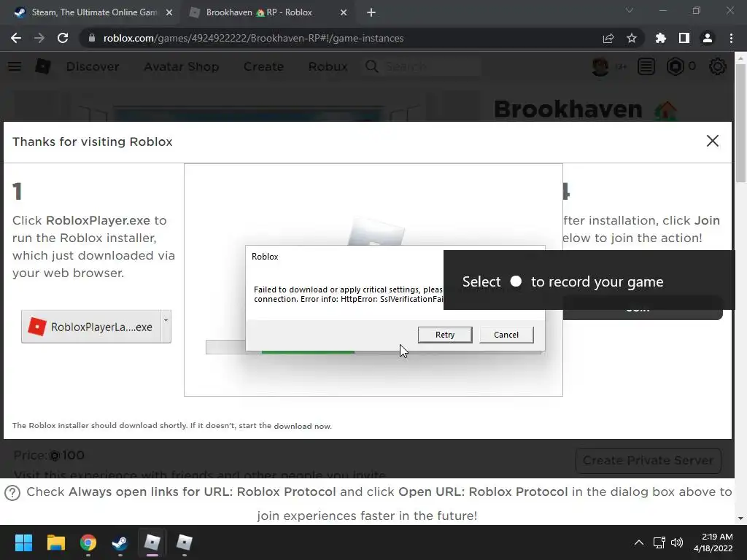The image size is (747, 560).
Task: Open the Chrome three-dot menu
Action: click(x=731, y=38)
